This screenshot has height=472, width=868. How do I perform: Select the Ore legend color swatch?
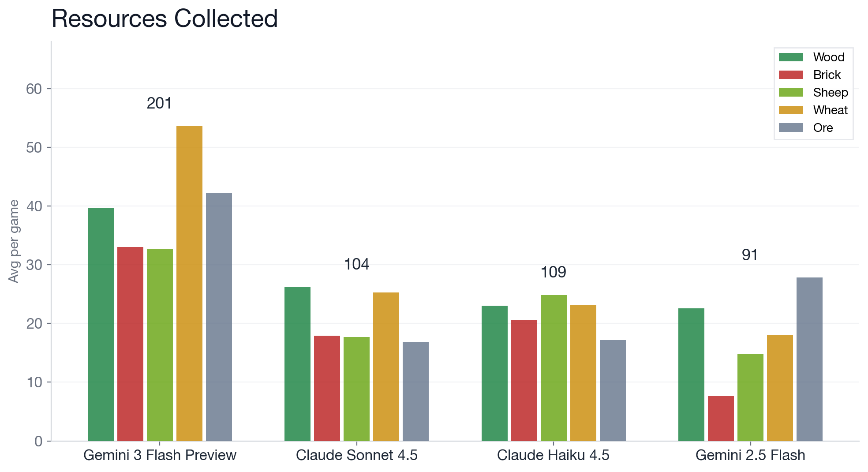pos(791,127)
